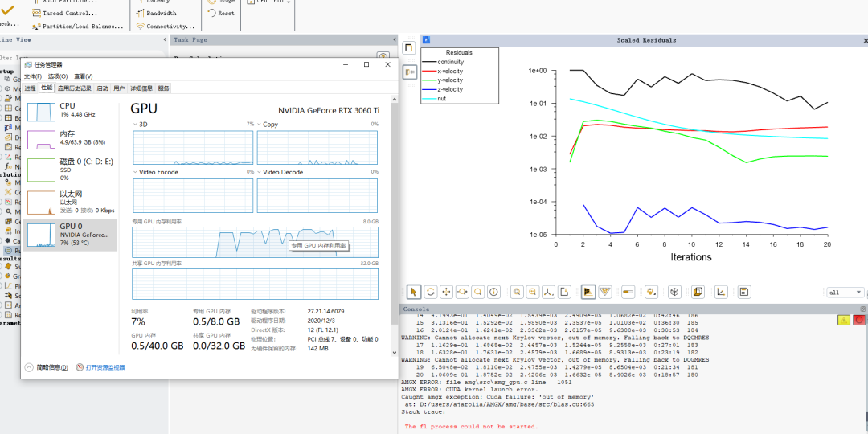Click Bandwidth in the ribbon
This screenshot has height=434, width=868.
coord(157,14)
